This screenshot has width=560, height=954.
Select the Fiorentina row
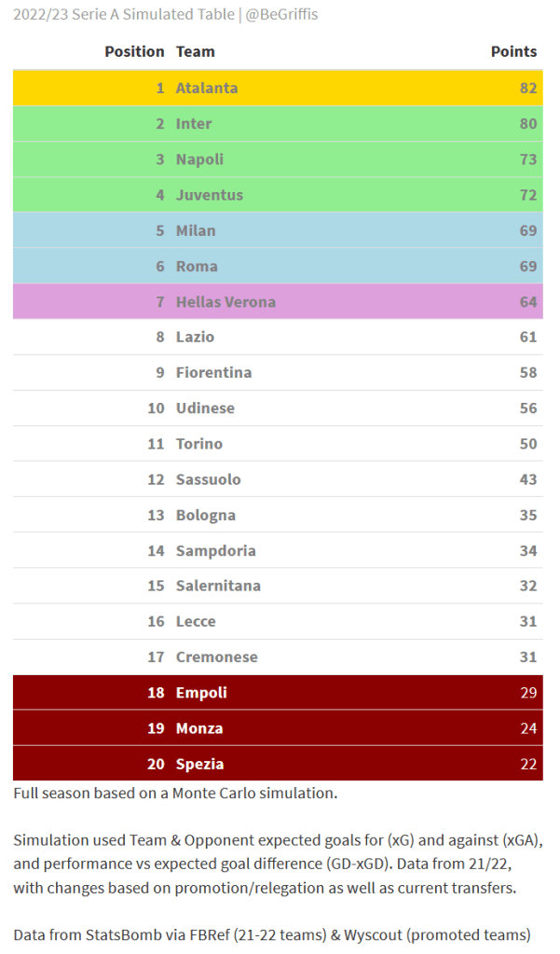[278, 373]
